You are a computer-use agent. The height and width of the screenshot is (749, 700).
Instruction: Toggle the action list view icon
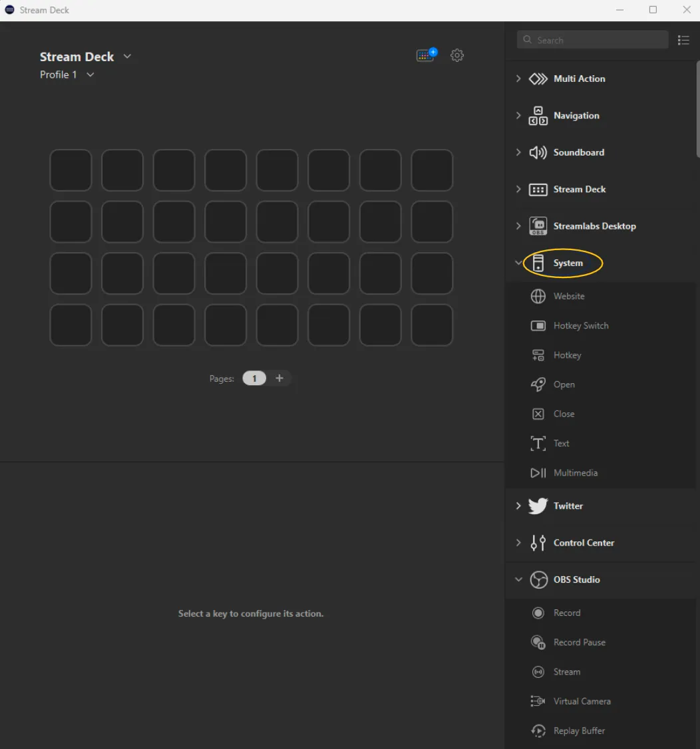683,40
